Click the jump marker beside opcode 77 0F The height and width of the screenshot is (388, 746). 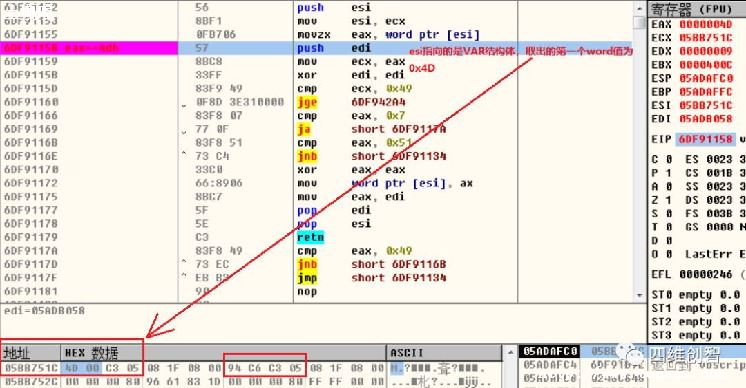(x=184, y=132)
